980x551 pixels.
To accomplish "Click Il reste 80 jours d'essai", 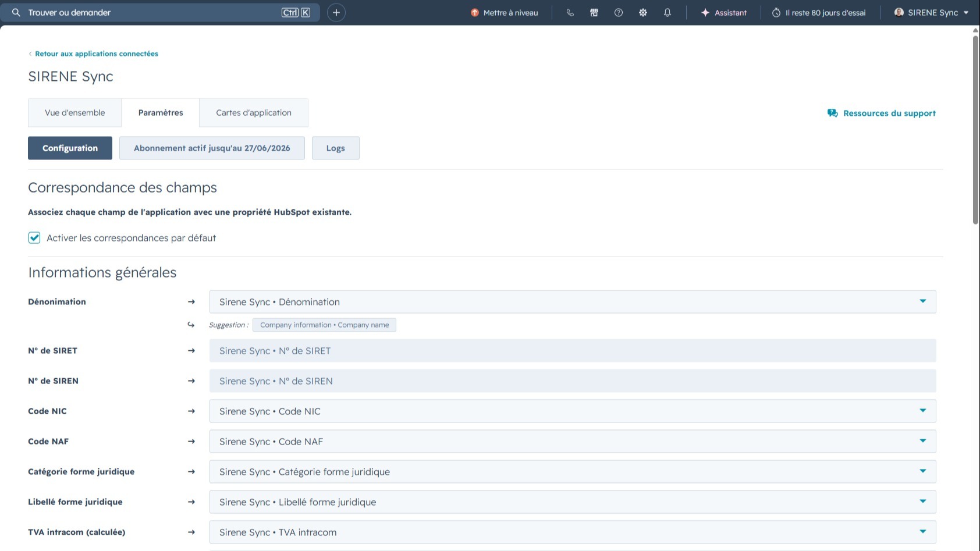I will 819,12.
